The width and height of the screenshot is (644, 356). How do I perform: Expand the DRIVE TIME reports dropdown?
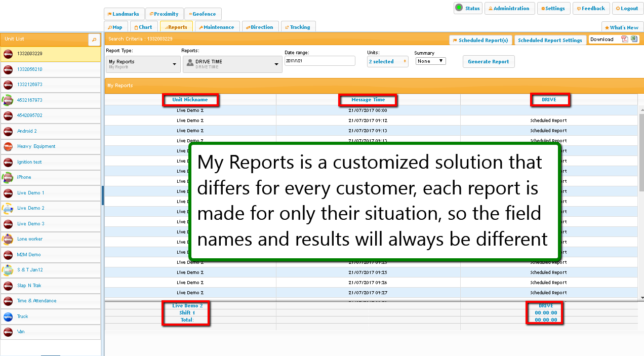click(x=232, y=64)
